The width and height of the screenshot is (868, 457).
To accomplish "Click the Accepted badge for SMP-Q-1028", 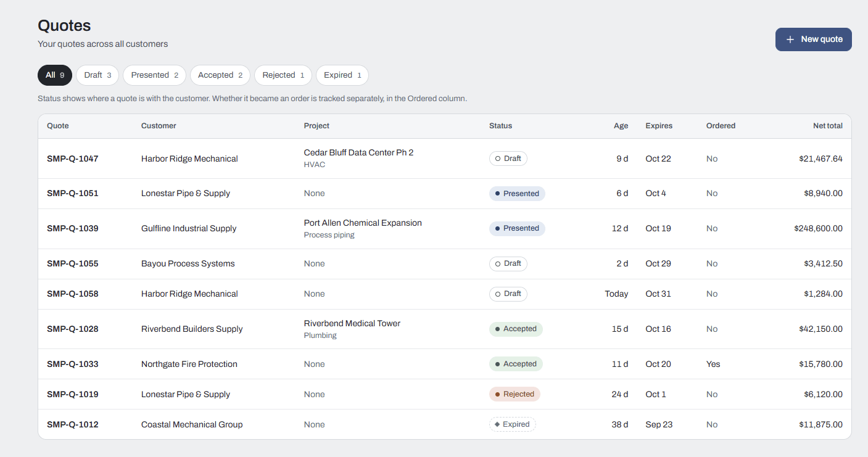I will [x=516, y=329].
